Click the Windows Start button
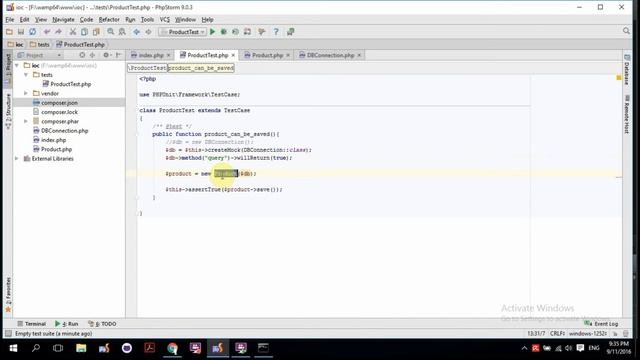 click(x=13, y=348)
